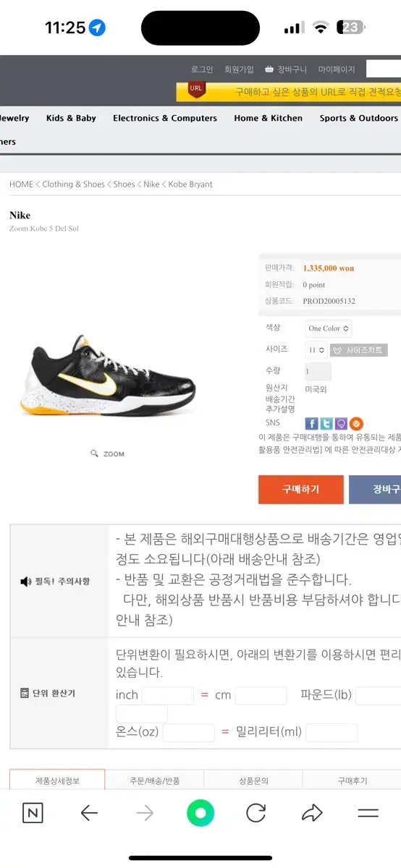Open share arrow in bottom toolbar
Viewport: 401px width, 868px height.
pos(312,813)
